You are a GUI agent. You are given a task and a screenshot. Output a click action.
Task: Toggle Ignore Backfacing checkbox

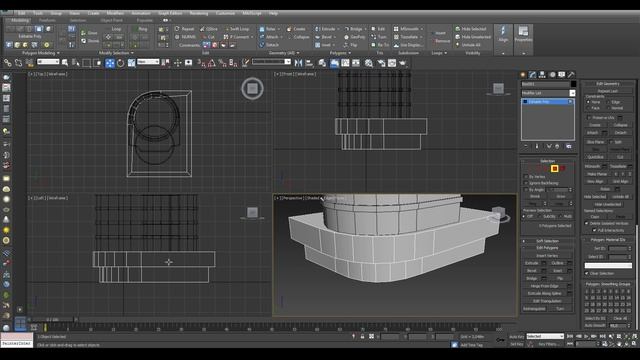[x=526, y=183]
